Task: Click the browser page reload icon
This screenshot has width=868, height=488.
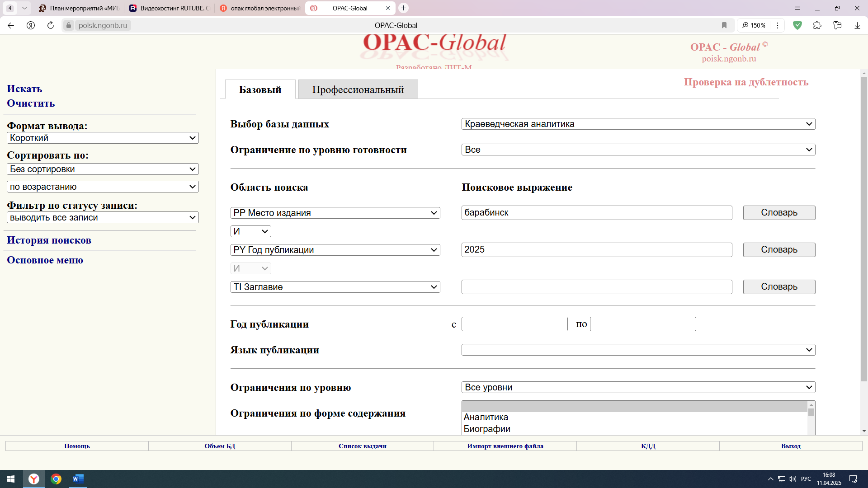Action: [x=51, y=25]
